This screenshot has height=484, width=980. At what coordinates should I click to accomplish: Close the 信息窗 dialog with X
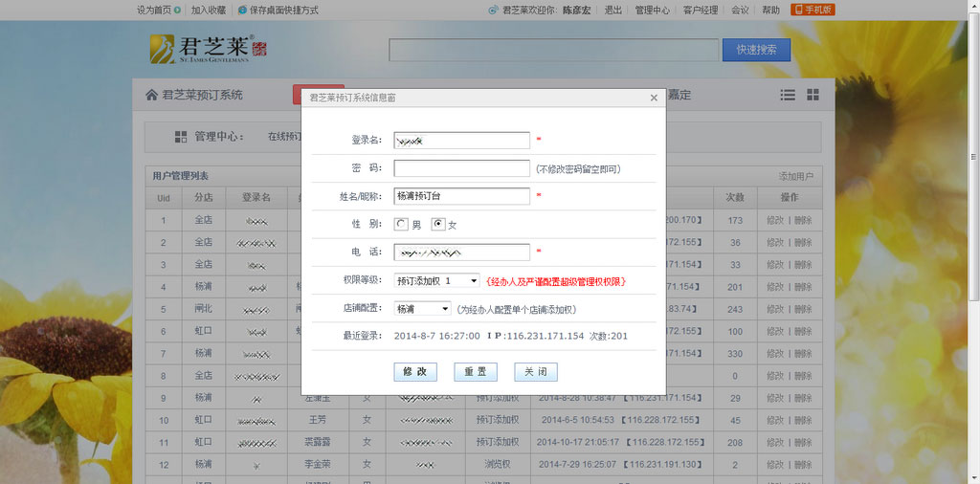click(654, 99)
